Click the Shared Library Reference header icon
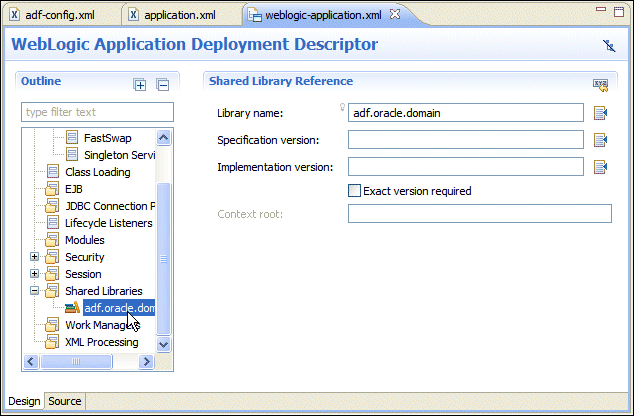Screen dimensions: 634x416 click(600, 85)
